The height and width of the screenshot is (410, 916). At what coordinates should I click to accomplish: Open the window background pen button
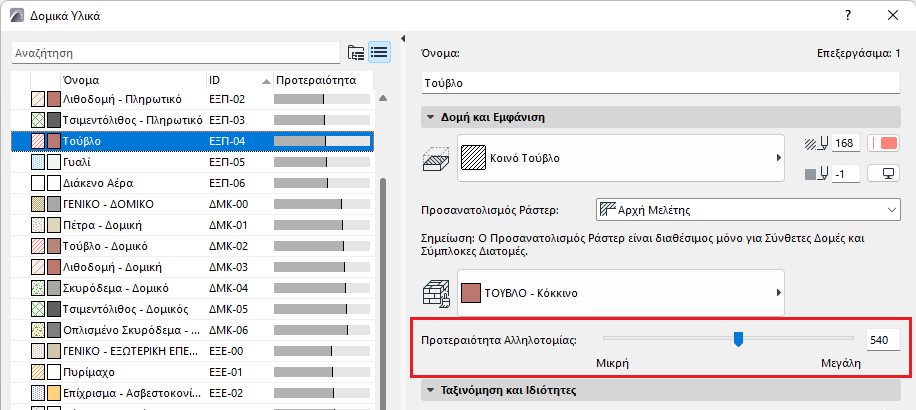(x=885, y=173)
